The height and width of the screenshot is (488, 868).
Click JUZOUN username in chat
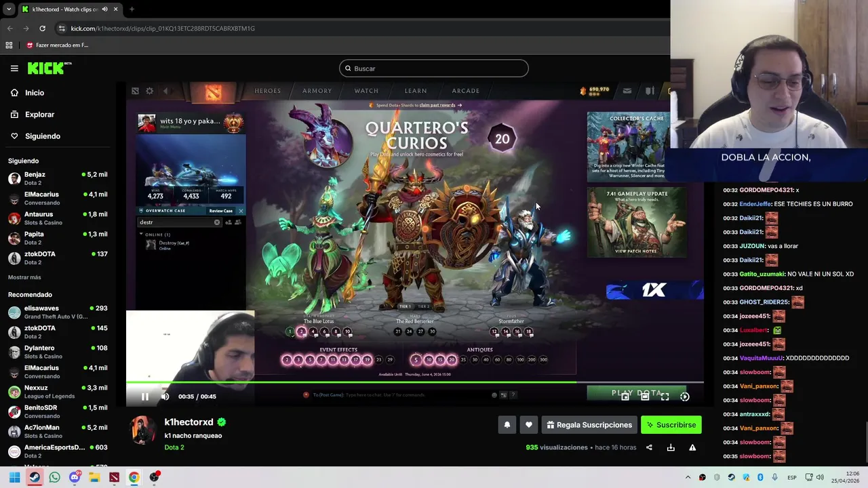(752, 246)
